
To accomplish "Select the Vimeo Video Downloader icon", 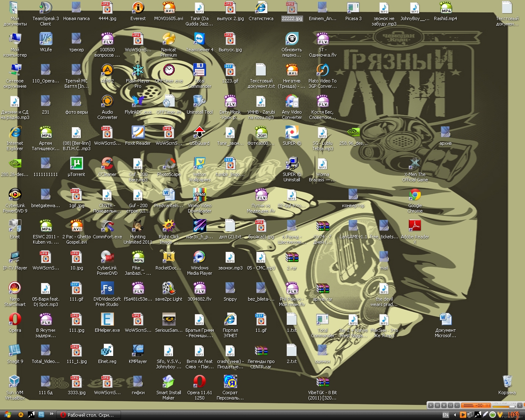I will coord(199,201).
